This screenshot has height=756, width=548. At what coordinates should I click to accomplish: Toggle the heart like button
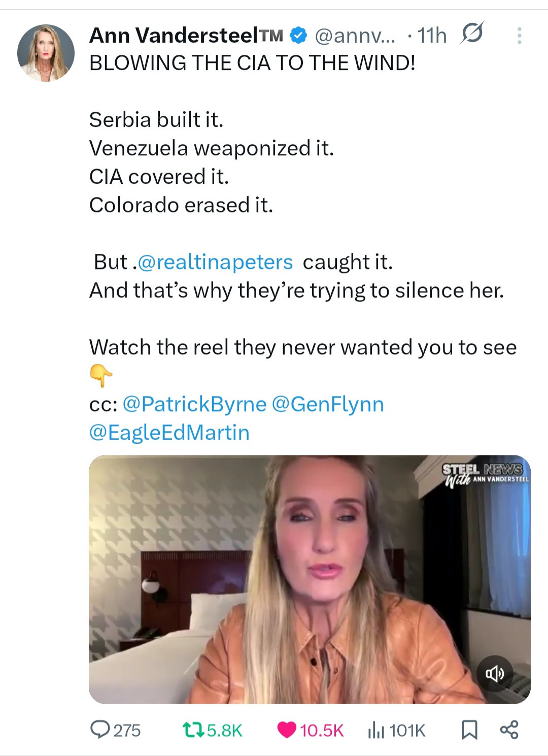(287, 730)
